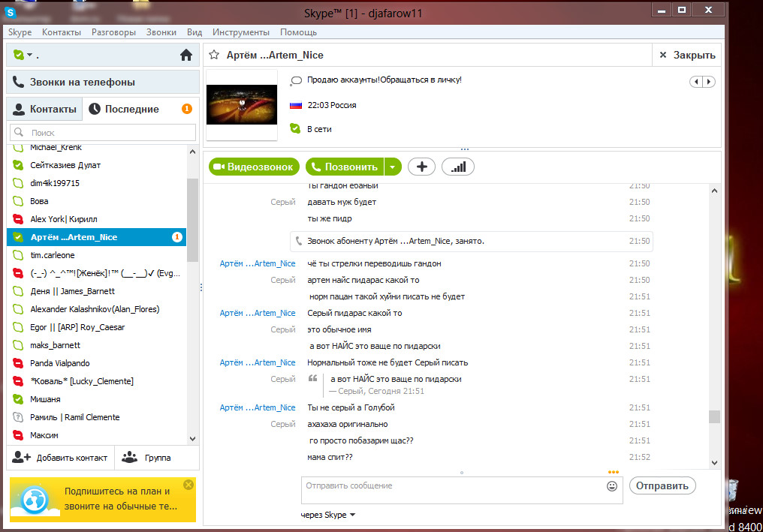Select contact Деня || James_Barnett
Viewport: 763px width, 532px height.
[x=96, y=291]
